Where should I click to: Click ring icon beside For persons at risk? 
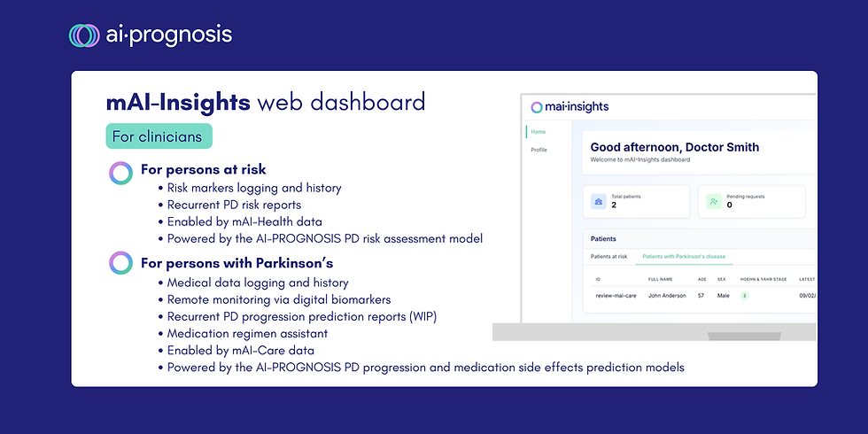tap(120, 174)
